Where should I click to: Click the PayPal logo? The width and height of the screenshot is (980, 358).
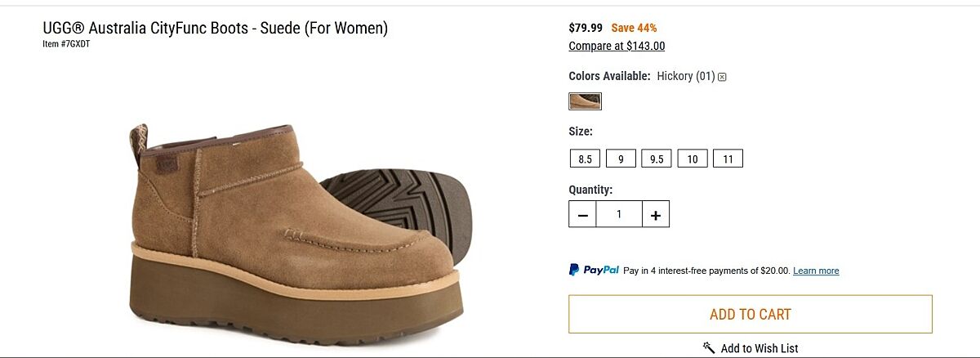coord(594,270)
